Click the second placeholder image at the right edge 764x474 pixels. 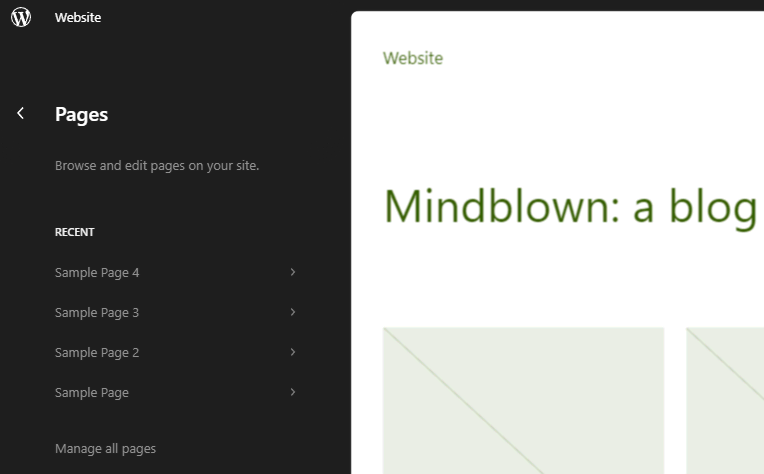(x=725, y=400)
